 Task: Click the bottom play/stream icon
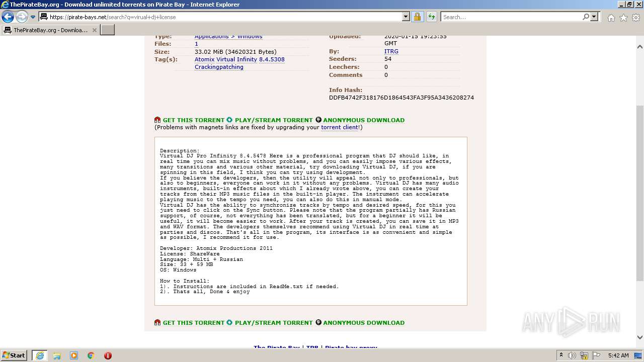(x=229, y=323)
